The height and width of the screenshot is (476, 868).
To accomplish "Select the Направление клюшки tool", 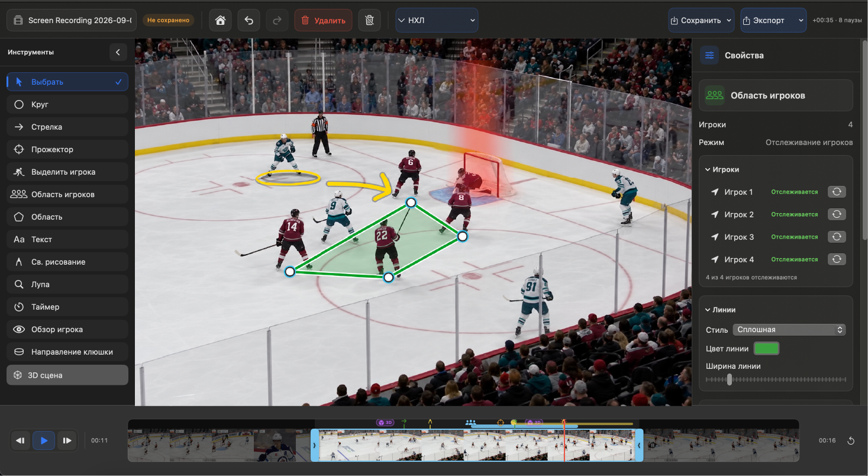I will [67, 352].
